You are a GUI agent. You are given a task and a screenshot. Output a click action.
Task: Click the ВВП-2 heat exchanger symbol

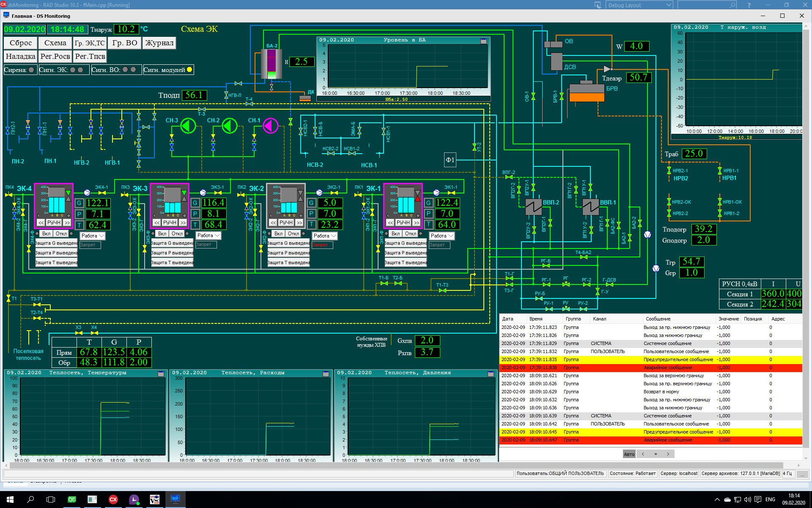pyautogui.click(x=533, y=207)
